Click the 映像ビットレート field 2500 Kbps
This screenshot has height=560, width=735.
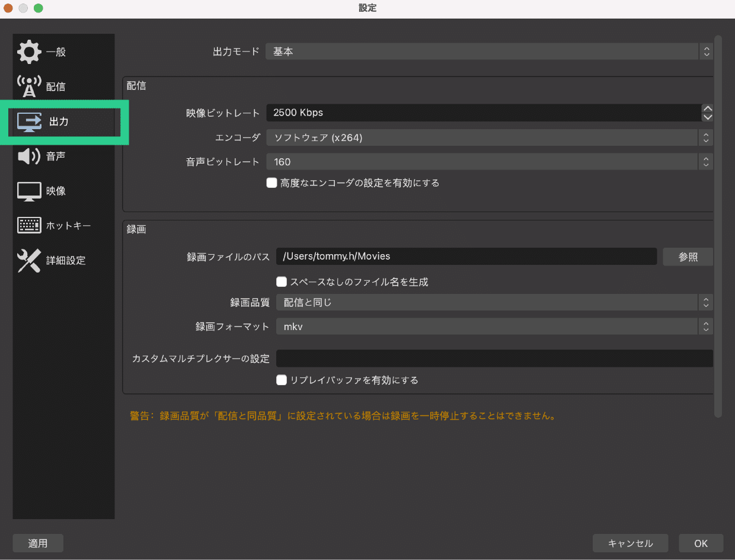[x=483, y=113]
